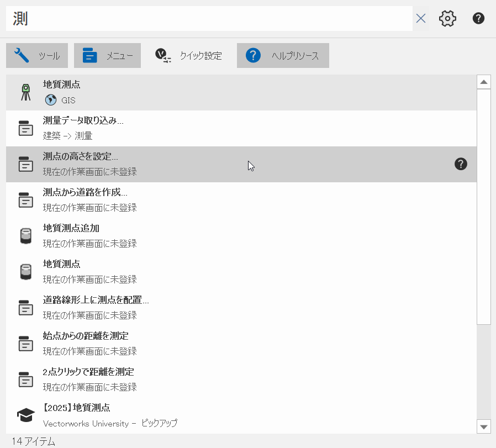Toggle the メニュー filter button

pyautogui.click(x=107, y=56)
